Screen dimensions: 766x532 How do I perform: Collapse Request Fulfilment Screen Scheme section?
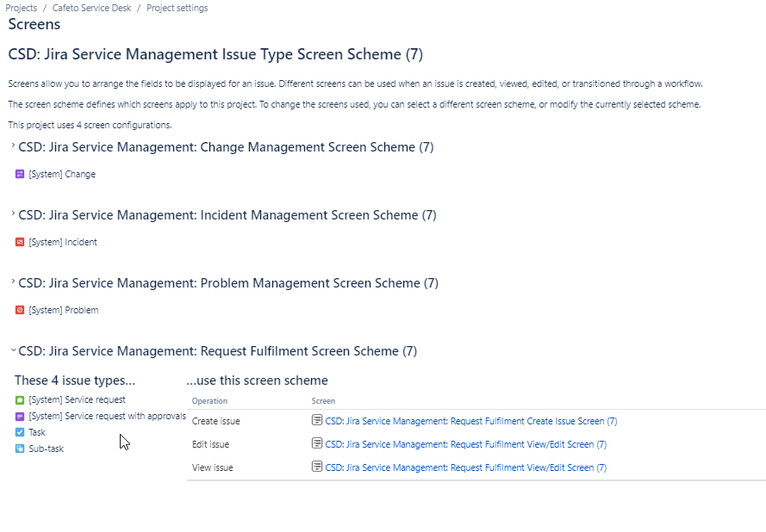[x=13, y=350]
